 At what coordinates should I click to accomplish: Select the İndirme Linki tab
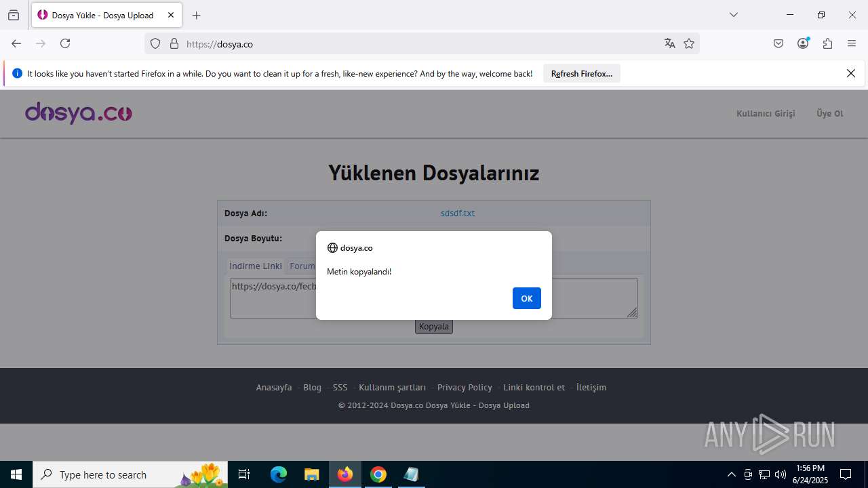click(x=256, y=266)
